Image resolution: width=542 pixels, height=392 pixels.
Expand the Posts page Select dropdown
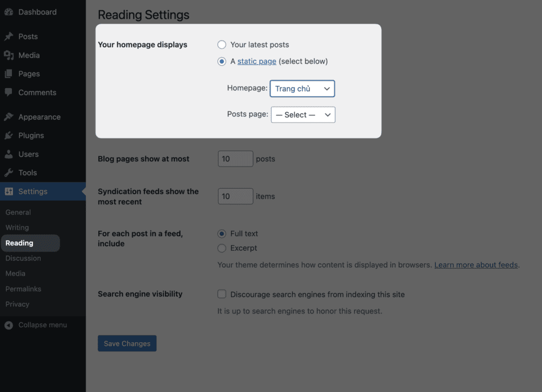click(303, 115)
